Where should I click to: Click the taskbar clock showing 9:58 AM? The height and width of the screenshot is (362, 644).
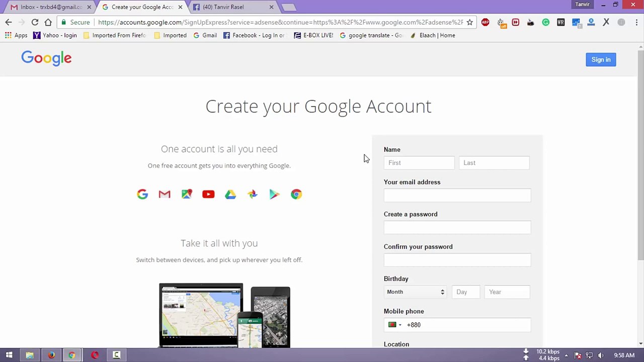coord(624,355)
